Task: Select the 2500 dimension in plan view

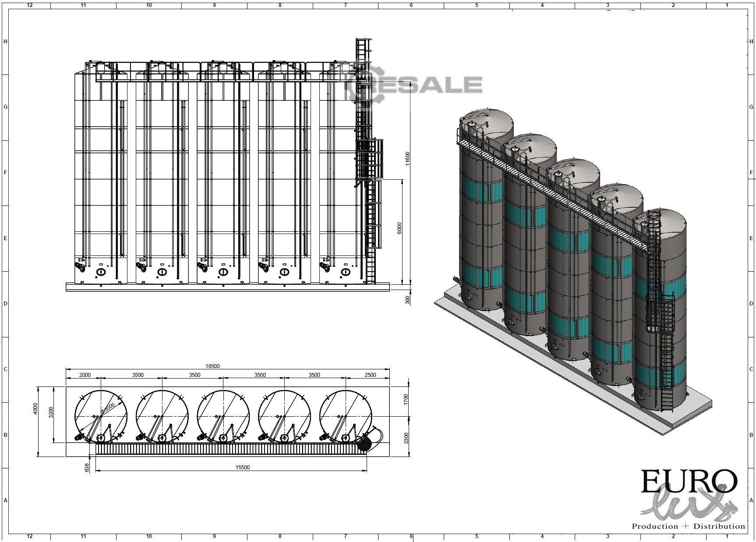Action: click(x=370, y=375)
